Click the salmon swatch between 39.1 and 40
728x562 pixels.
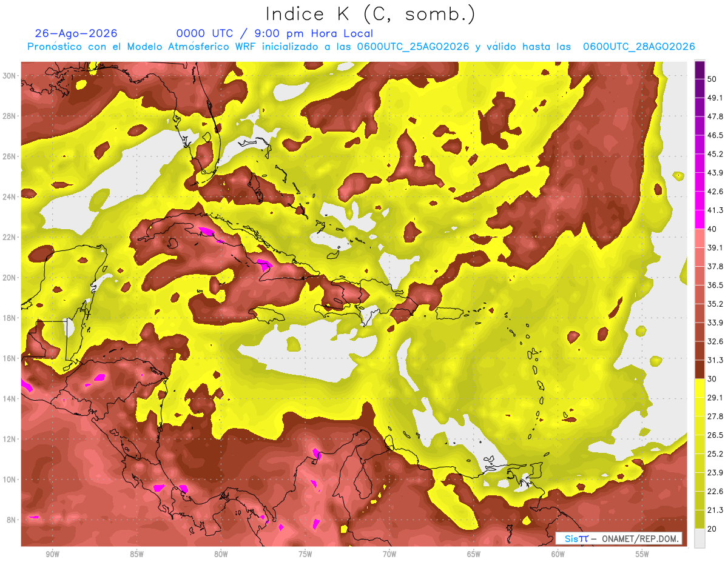click(x=699, y=238)
